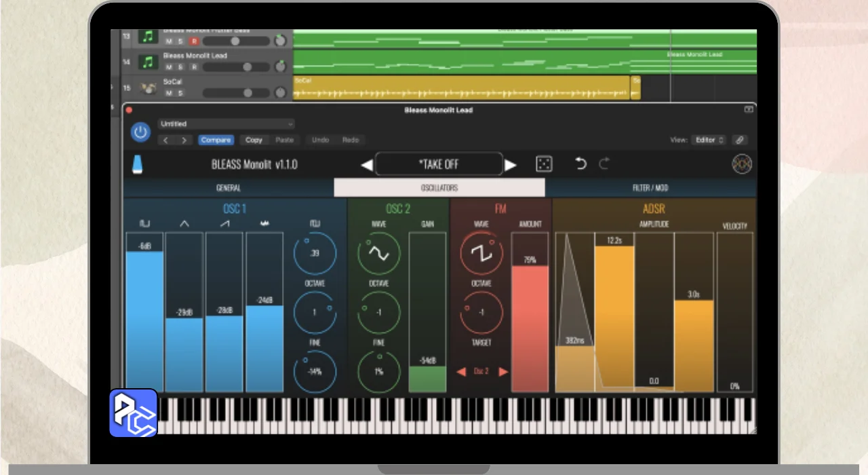Click the OSC 2 octave knob
The height and width of the screenshot is (475, 868).
click(378, 312)
